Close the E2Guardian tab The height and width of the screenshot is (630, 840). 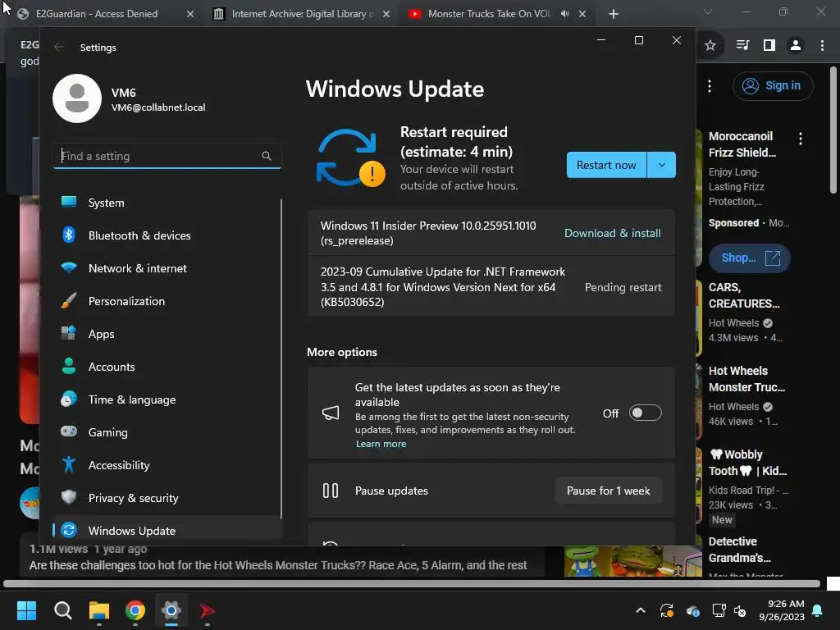point(190,14)
